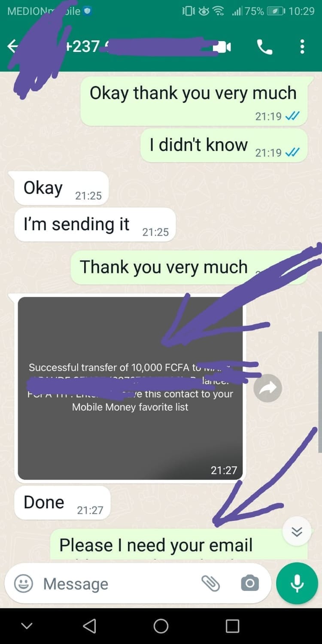
Task: Select the "I'm sending it" message bubble
Action: (x=95, y=225)
